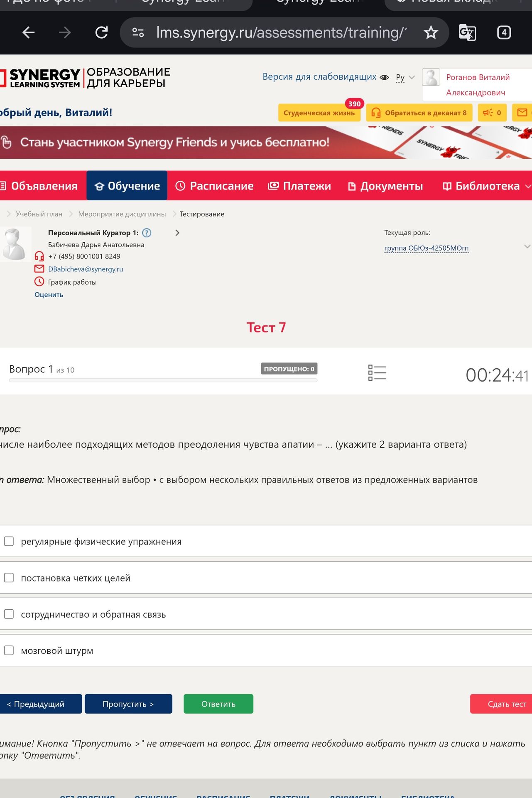
Task: Open the DBabicheva@synergy.ru email link
Action: coord(86,269)
